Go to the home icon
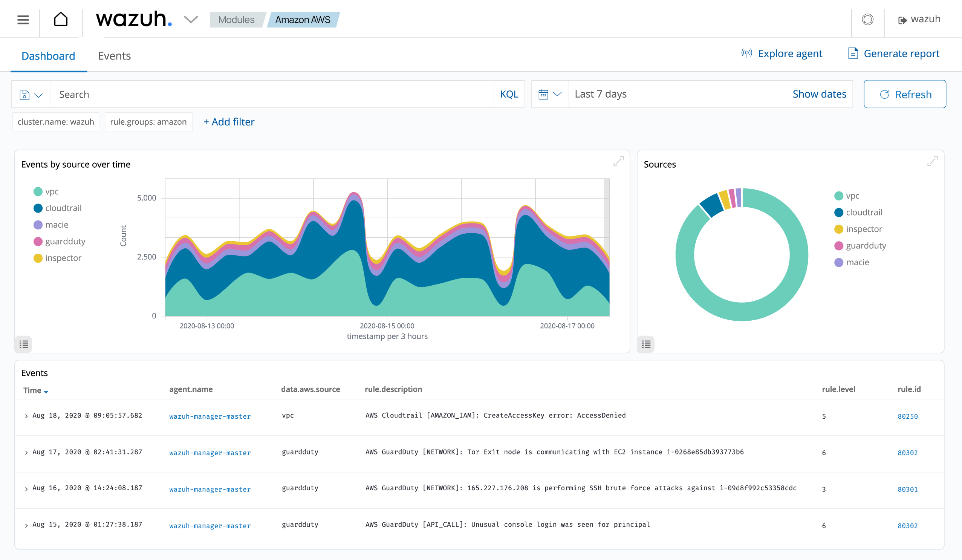Viewport: 962px width, 560px height. tap(61, 19)
